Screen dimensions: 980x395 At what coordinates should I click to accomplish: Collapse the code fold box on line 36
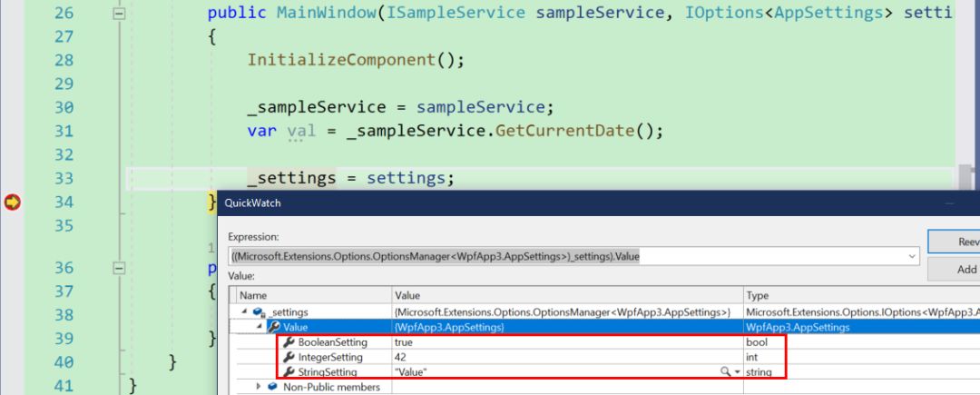tap(119, 268)
